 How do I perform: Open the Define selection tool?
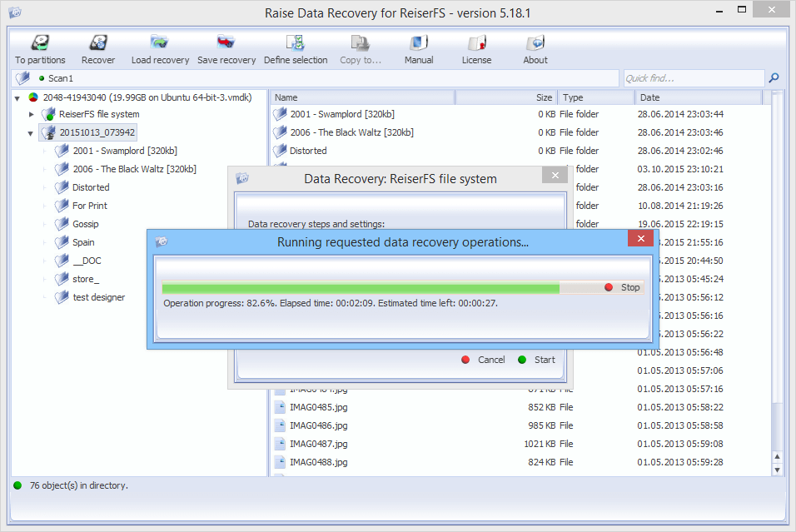[x=296, y=46]
